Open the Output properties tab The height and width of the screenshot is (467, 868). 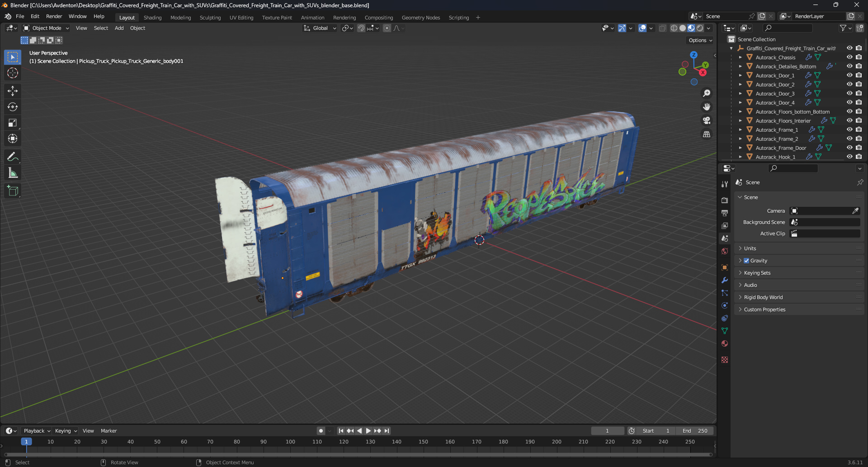725,213
